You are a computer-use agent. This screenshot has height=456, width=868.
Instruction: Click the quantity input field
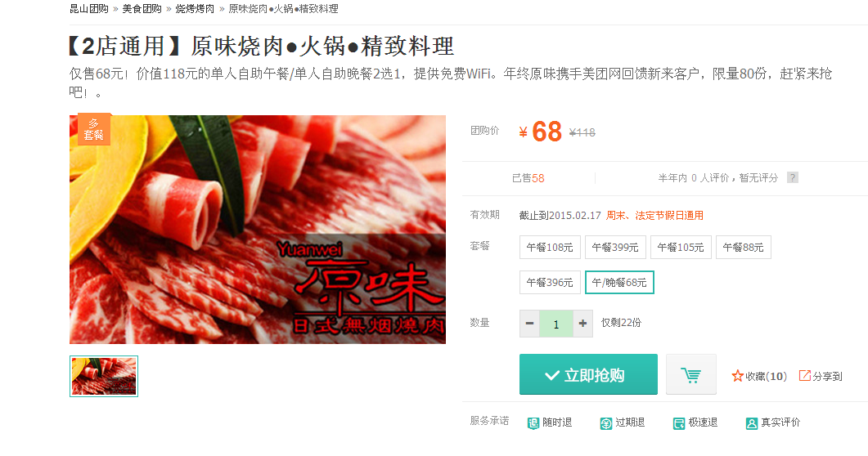tap(556, 324)
